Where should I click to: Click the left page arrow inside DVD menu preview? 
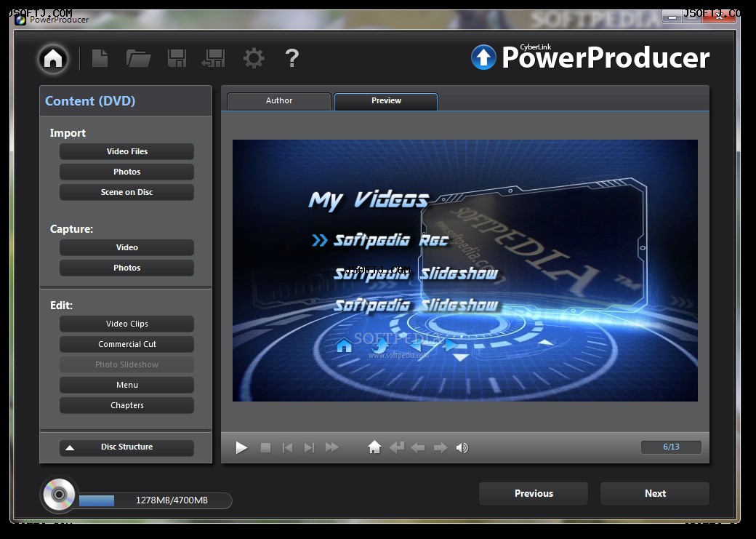[x=416, y=345]
